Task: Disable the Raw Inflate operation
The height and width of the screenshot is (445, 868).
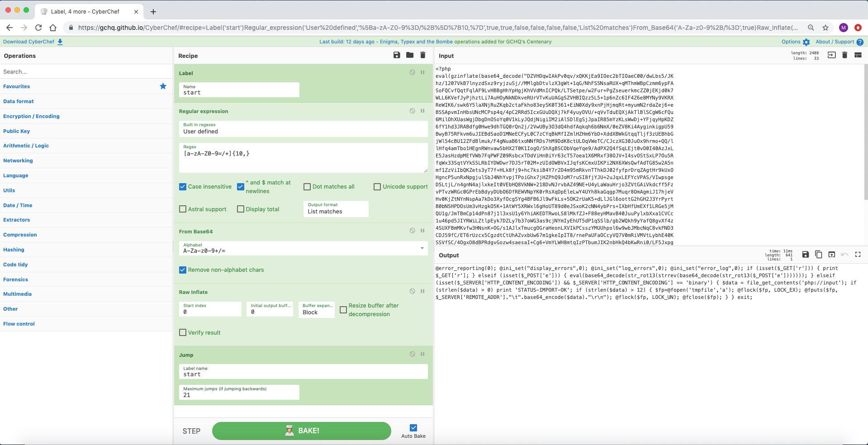Action: [413, 291]
